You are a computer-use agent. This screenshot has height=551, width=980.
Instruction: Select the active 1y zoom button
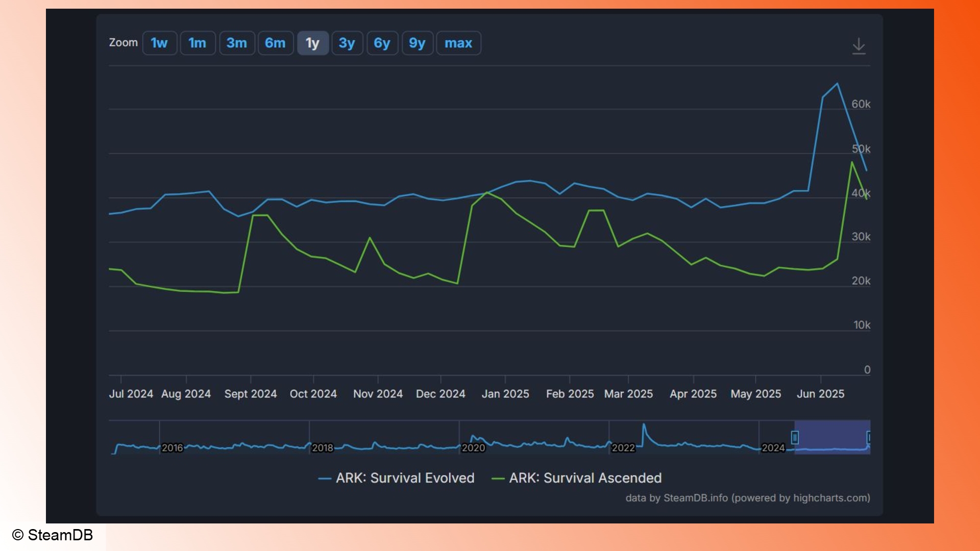tap(313, 43)
